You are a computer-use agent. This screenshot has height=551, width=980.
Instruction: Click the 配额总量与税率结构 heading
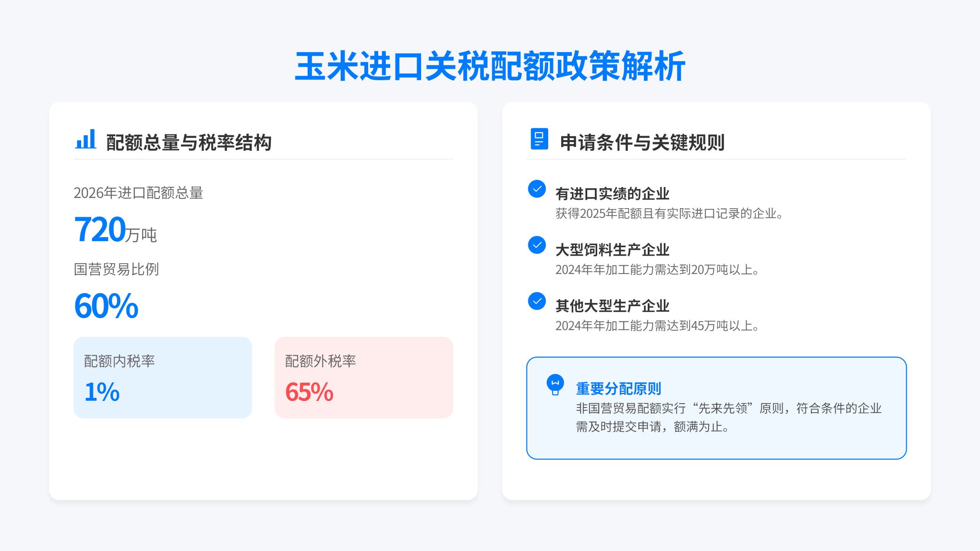189,142
